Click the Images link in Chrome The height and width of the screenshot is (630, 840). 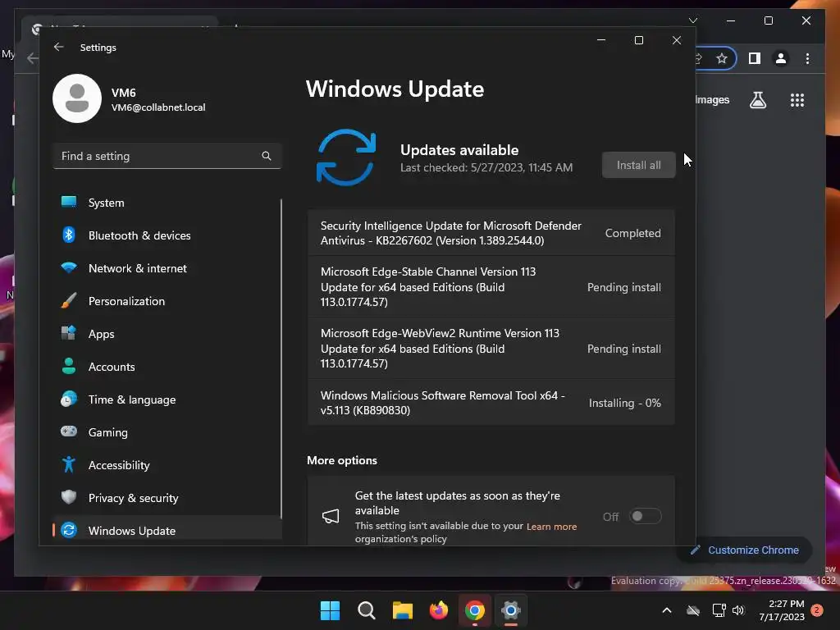tap(712, 99)
